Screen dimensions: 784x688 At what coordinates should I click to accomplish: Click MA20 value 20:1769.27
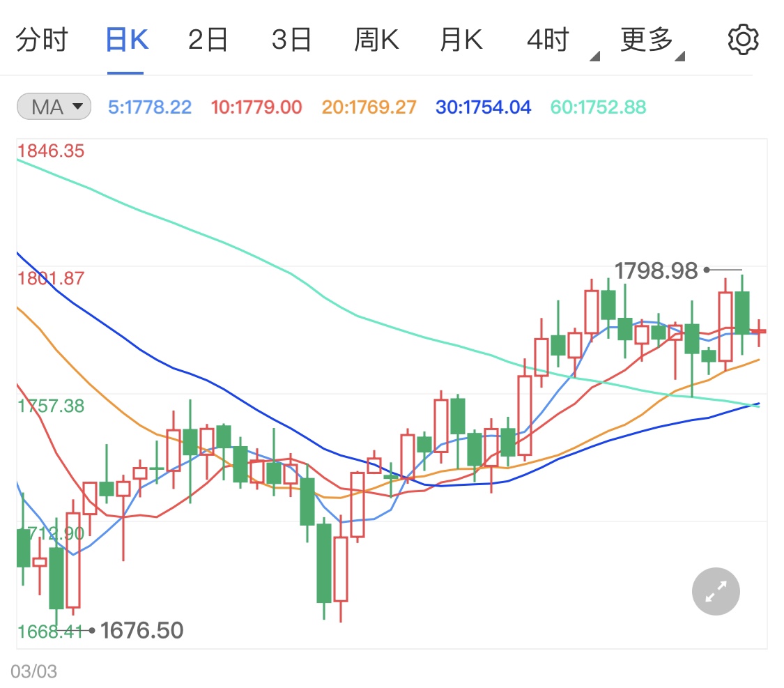click(x=369, y=107)
